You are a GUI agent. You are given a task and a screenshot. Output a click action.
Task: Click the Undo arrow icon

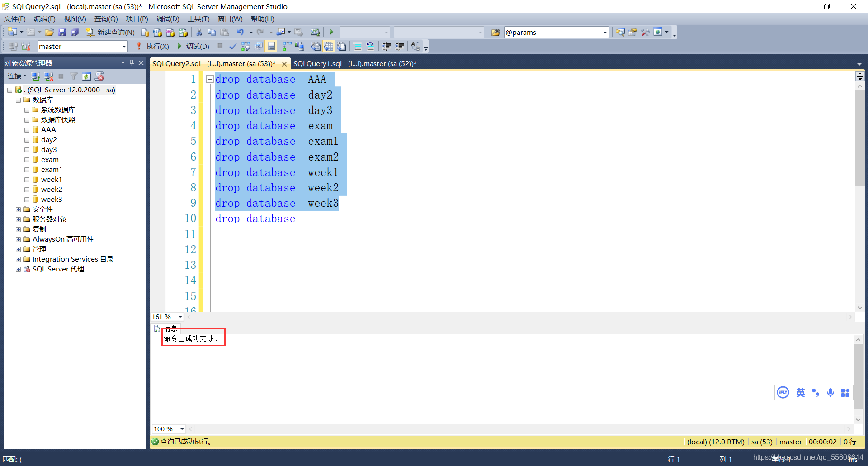(240, 32)
